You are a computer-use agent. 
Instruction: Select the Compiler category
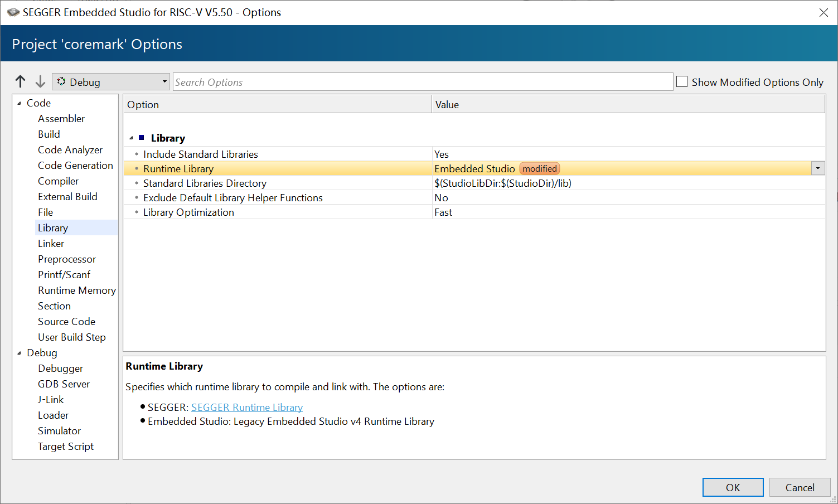(x=58, y=181)
